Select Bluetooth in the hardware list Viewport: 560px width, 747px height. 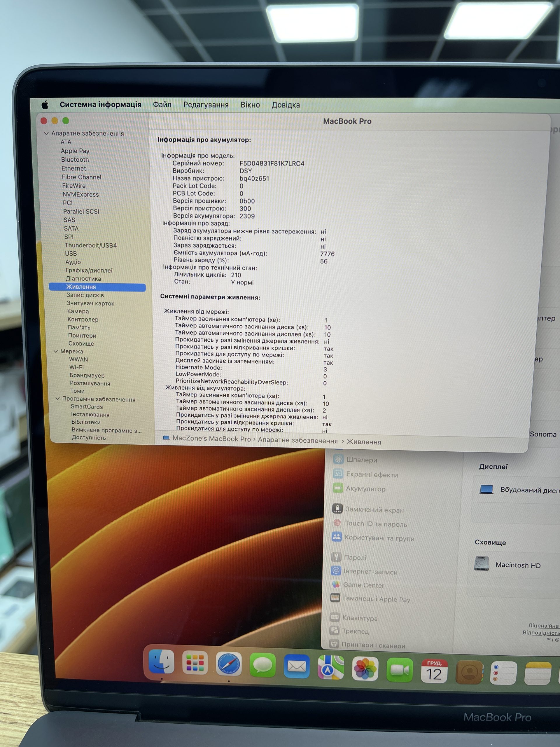(x=75, y=159)
